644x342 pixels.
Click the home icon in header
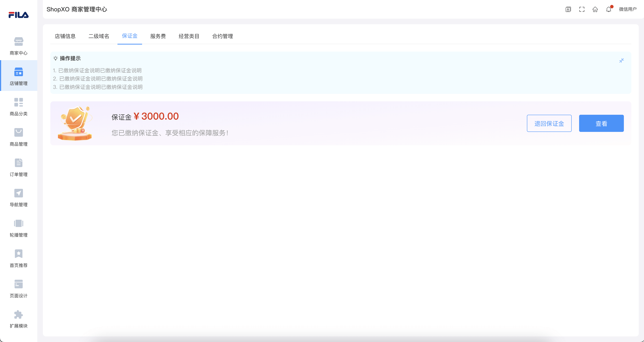coord(595,9)
